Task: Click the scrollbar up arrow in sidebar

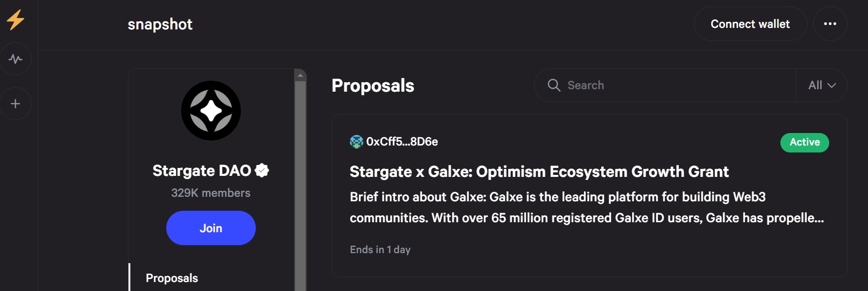Action: click(300, 75)
